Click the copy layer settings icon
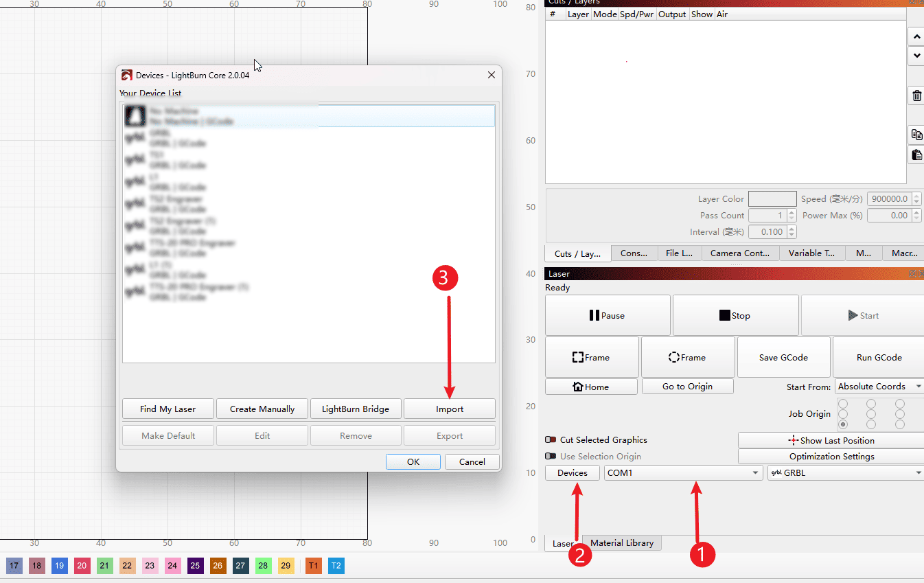Image resolution: width=924 pixels, height=583 pixels. pos(916,135)
